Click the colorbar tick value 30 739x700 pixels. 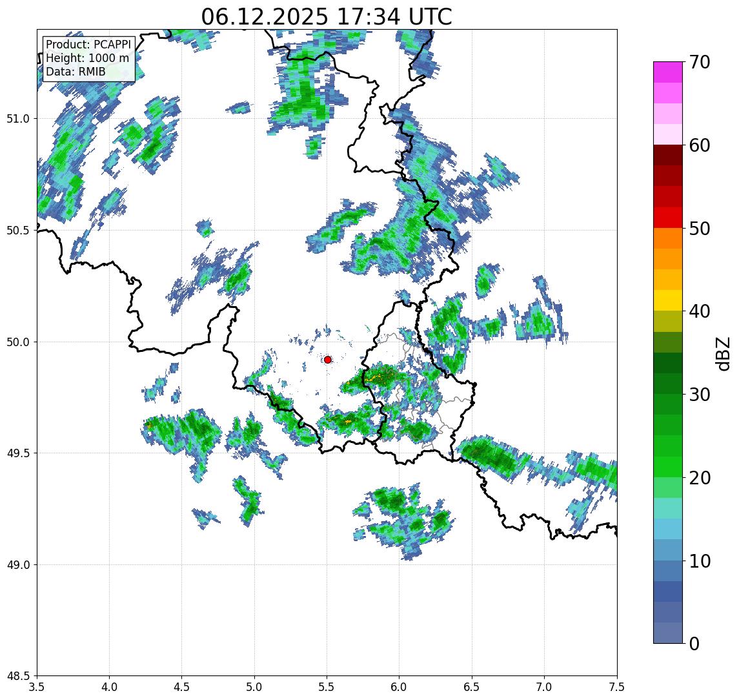(x=700, y=395)
